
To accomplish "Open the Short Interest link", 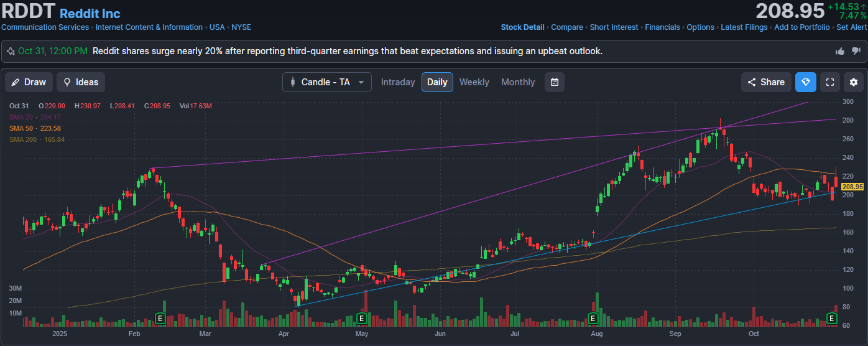I will pyautogui.click(x=614, y=27).
